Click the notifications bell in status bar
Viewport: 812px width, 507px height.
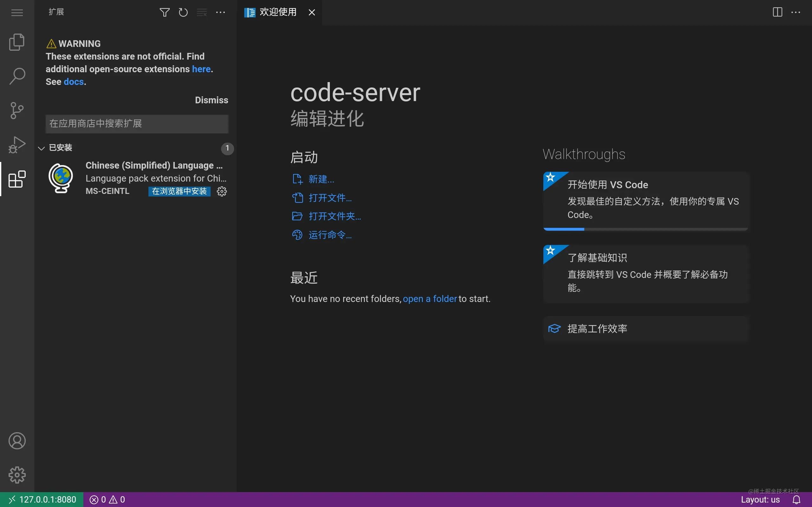[x=796, y=500]
